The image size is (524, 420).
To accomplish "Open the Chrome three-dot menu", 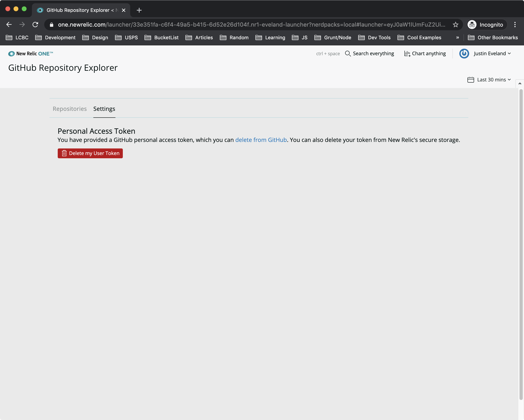I will (515, 25).
